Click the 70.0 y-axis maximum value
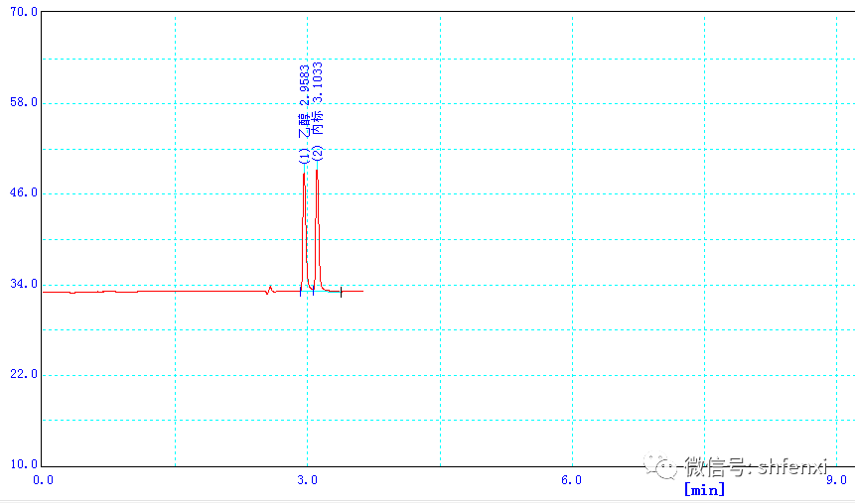The width and height of the screenshot is (855, 504). coord(21,12)
